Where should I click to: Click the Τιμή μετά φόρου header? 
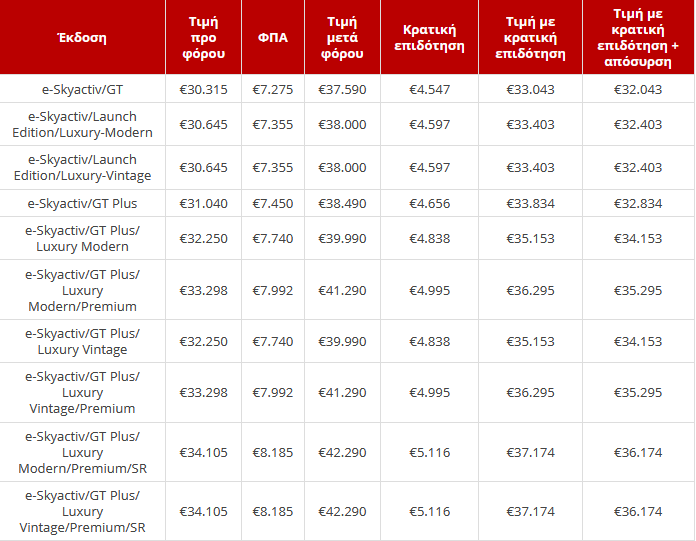(342, 38)
